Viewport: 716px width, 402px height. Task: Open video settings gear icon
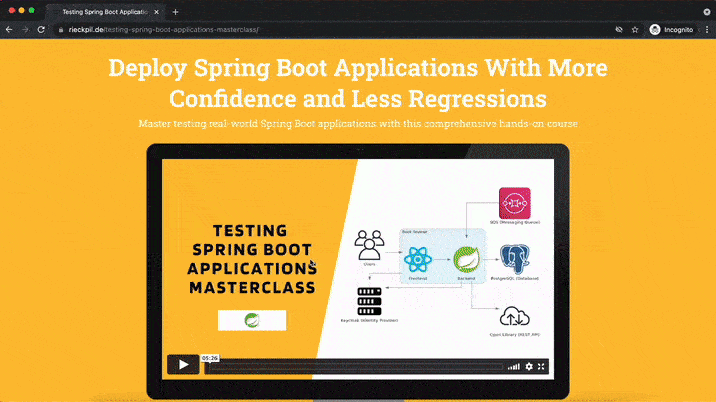click(x=529, y=366)
